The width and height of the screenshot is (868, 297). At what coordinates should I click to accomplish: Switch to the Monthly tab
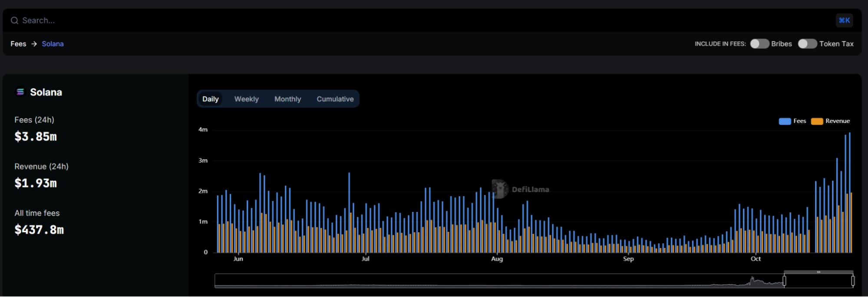[287, 99]
